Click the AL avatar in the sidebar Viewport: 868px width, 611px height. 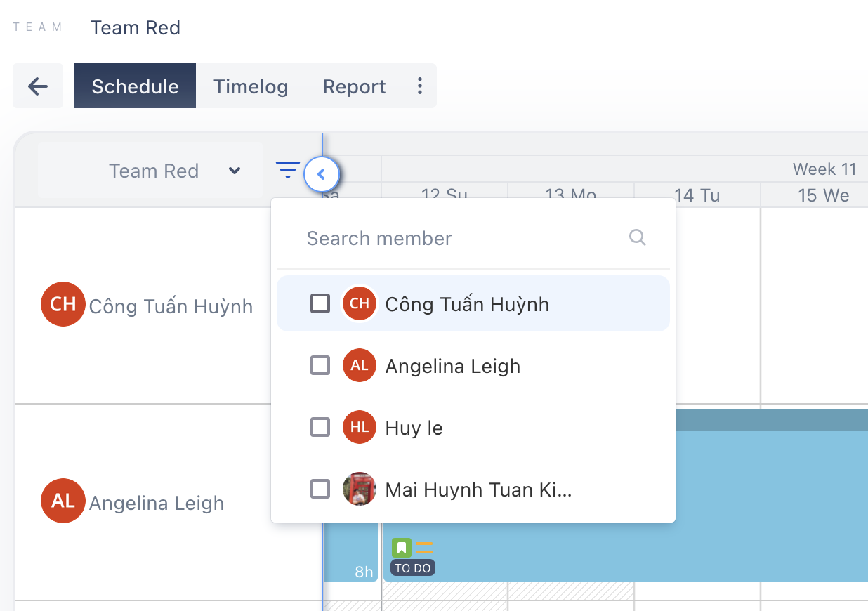point(63,501)
